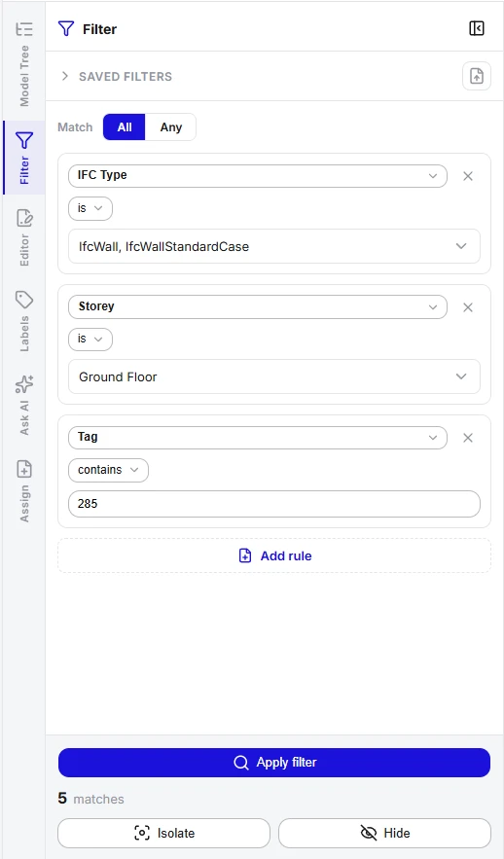
Task: Open the Model Tree sidebar tab
Action: pos(23,63)
